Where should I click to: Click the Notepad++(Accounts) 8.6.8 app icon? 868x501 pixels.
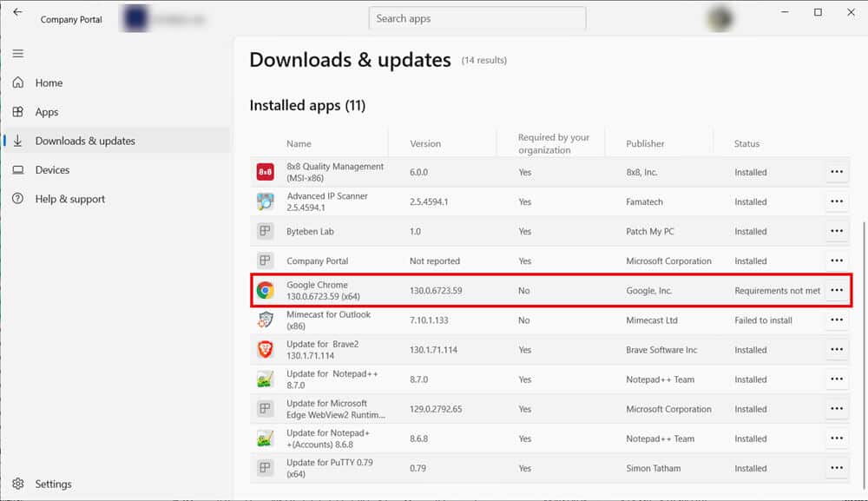(x=265, y=438)
